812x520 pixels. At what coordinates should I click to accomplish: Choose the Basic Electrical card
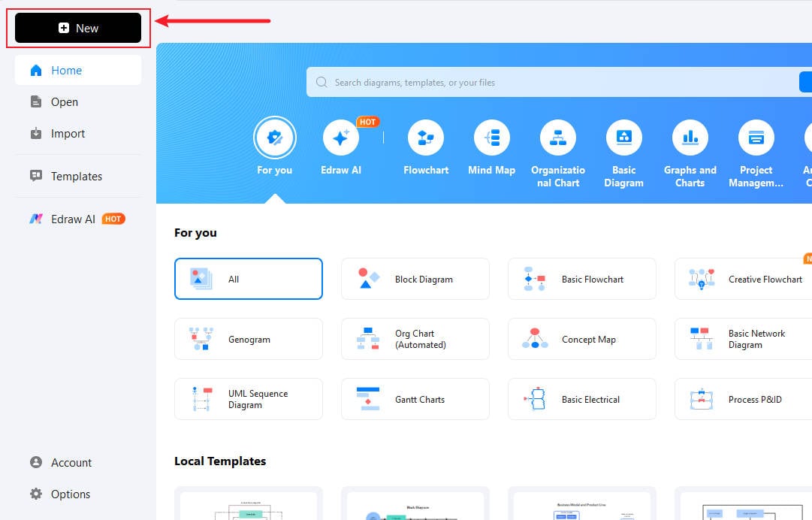pos(582,399)
